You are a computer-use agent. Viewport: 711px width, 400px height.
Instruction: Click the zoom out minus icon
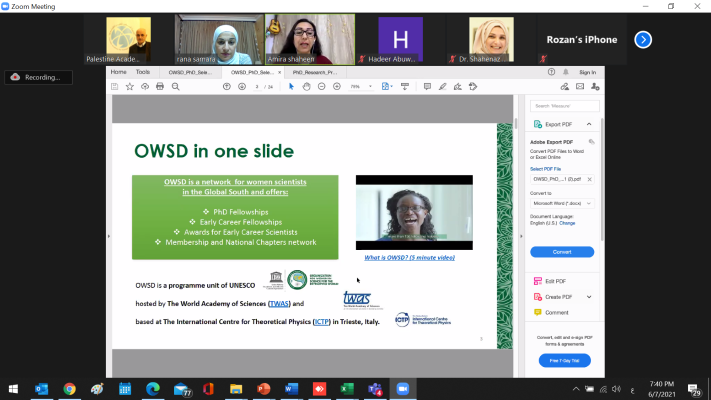tap(322, 87)
